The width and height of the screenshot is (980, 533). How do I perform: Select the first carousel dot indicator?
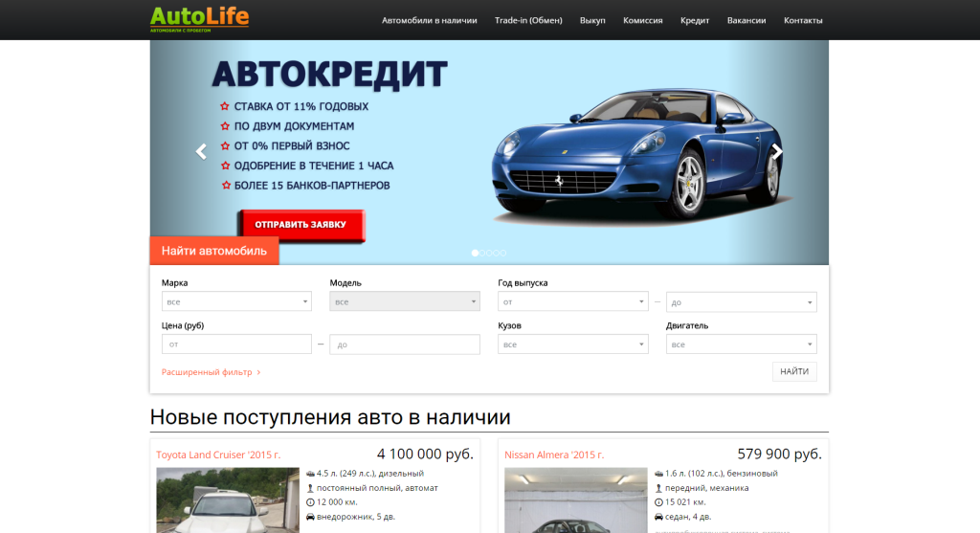click(x=475, y=253)
